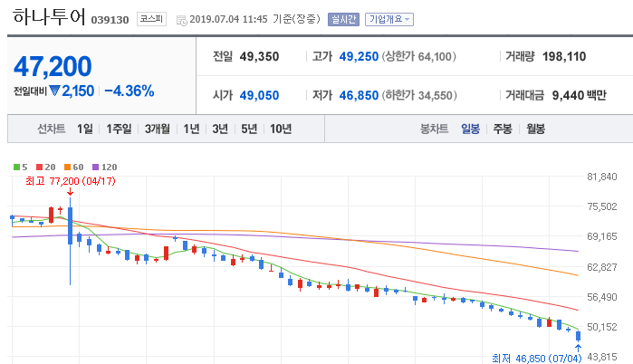The image size is (633, 364).
Task: Click the 저가 value 46,850
Action: (359, 96)
